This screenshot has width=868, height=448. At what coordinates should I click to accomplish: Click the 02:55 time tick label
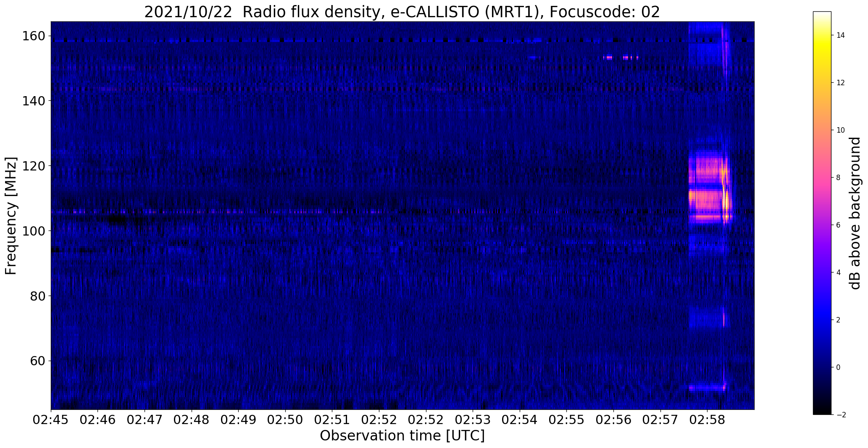tap(566, 420)
